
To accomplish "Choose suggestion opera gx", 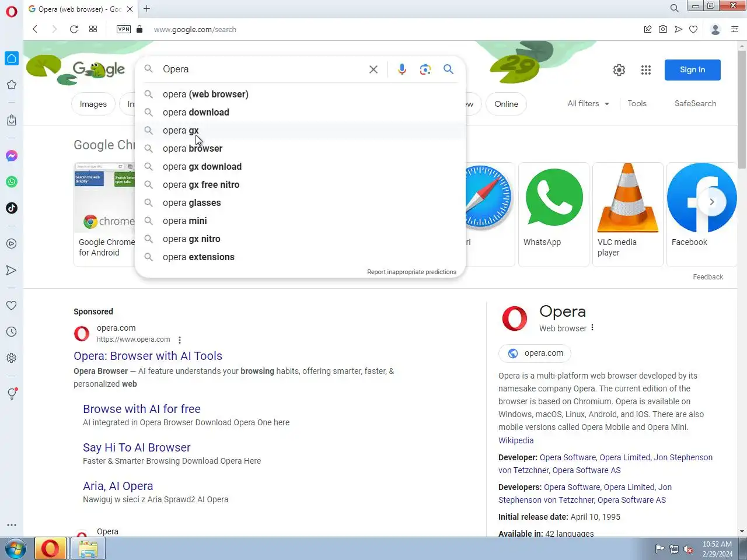I will [x=300, y=130].
